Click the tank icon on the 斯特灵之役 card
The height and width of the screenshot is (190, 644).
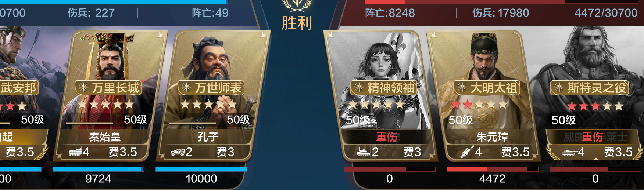click(x=569, y=152)
